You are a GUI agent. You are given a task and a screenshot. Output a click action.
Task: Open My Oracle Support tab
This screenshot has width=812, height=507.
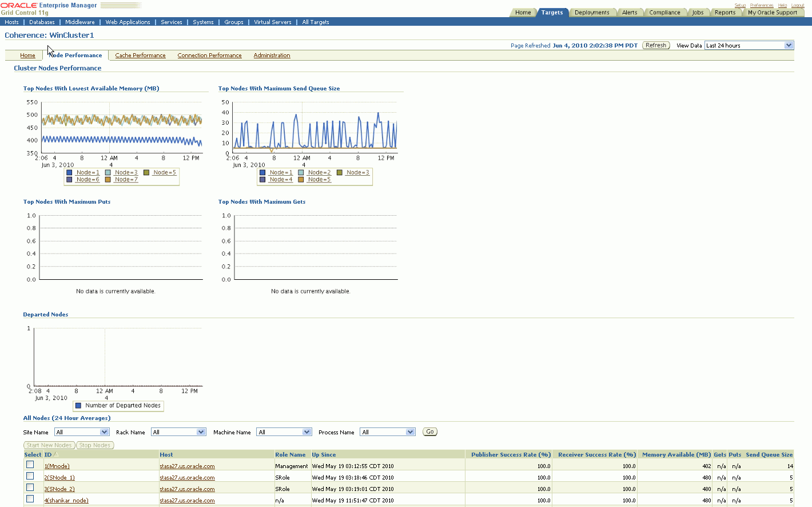point(773,13)
